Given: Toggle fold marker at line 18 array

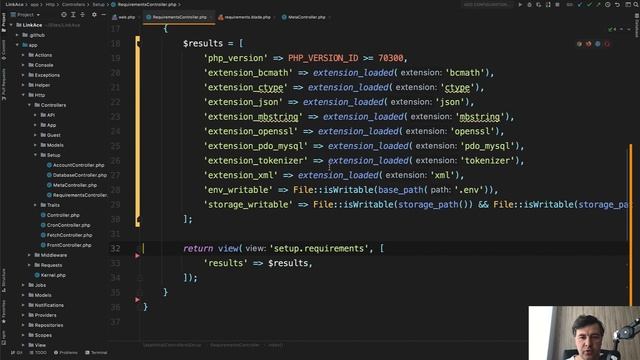Looking at the screenshot, I should tap(138, 43).
